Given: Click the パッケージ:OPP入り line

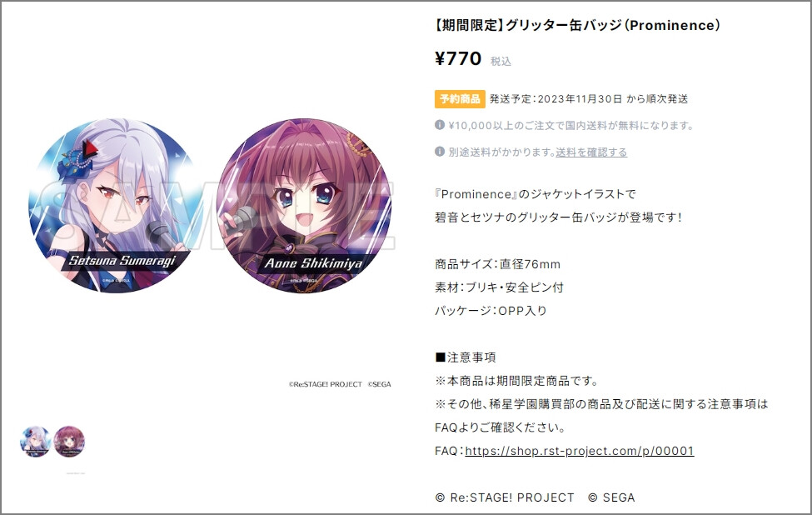Looking at the screenshot, I should point(491,311).
